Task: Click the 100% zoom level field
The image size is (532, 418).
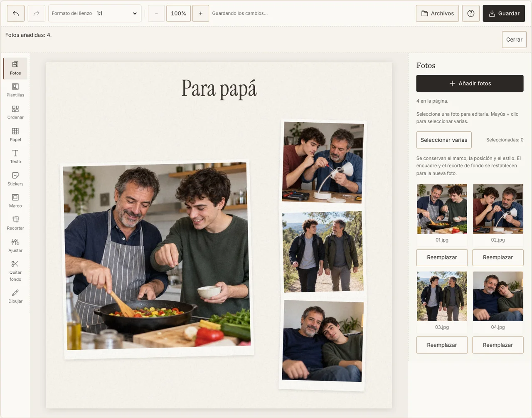Action: 179,13
